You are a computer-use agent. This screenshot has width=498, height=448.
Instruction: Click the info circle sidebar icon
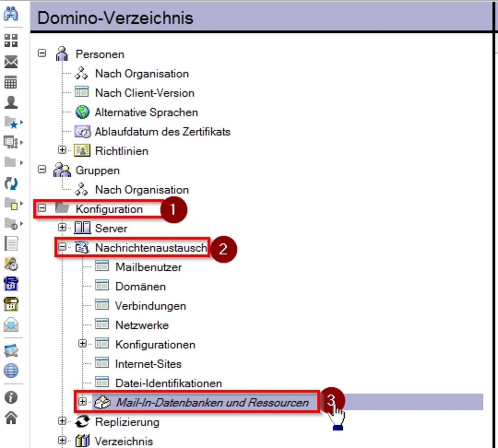tap(11, 398)
